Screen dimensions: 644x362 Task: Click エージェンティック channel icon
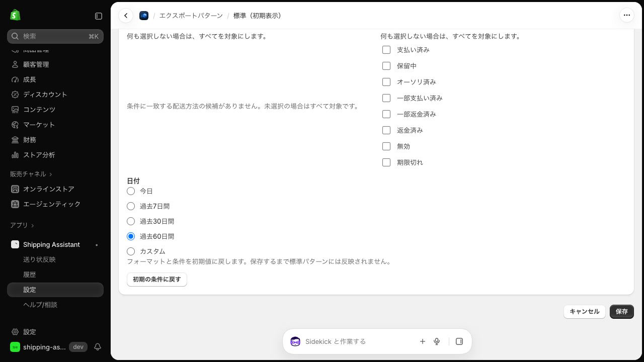tap(15, 204)
